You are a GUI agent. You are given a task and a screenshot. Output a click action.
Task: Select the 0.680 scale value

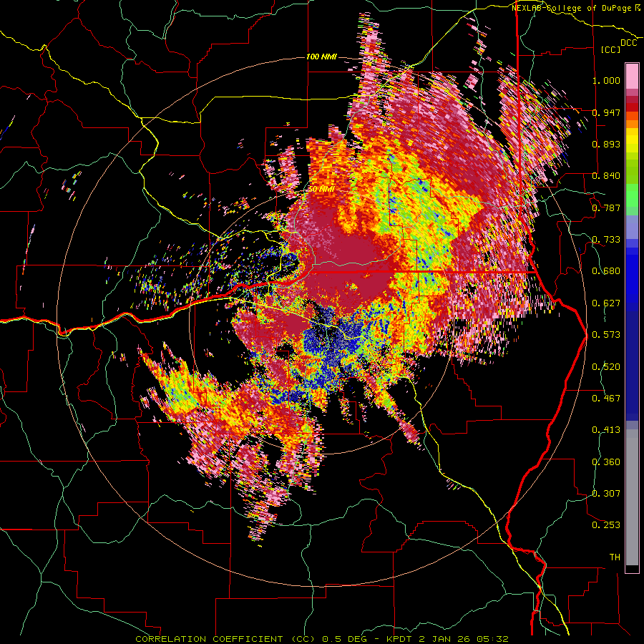(606, 271)
